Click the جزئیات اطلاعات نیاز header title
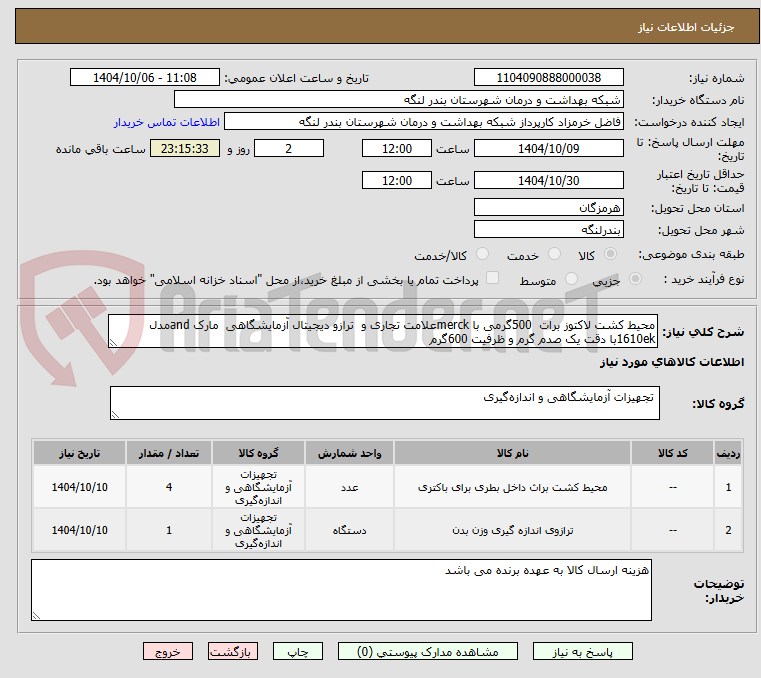 [686, 27]
